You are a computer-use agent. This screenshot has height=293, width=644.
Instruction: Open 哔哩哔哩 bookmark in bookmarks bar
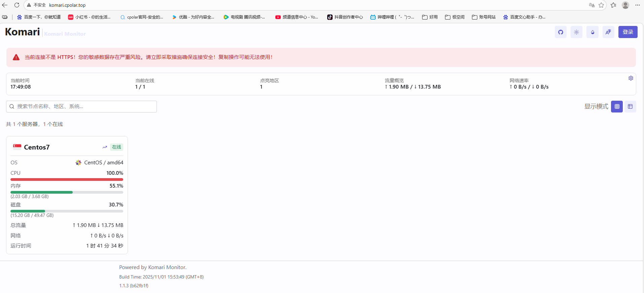coord(392,17)
